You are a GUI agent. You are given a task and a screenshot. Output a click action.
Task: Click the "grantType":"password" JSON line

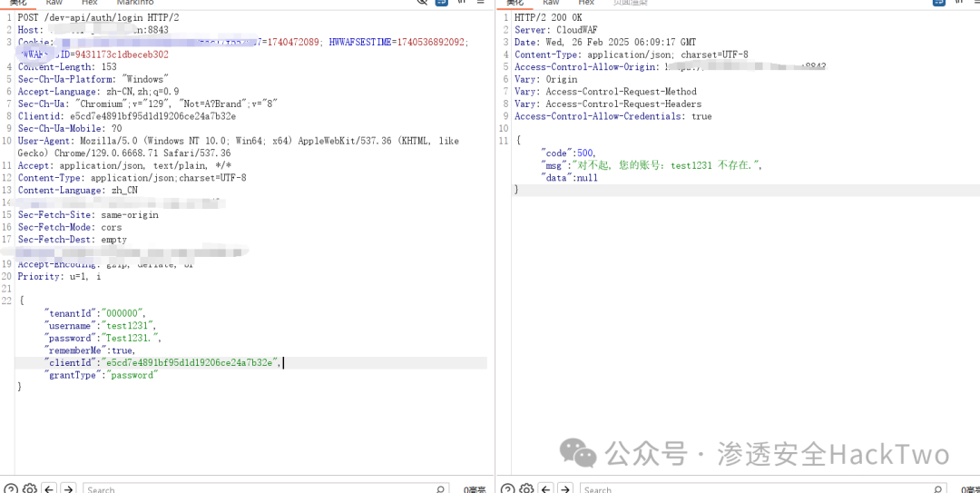pos(102,375)
